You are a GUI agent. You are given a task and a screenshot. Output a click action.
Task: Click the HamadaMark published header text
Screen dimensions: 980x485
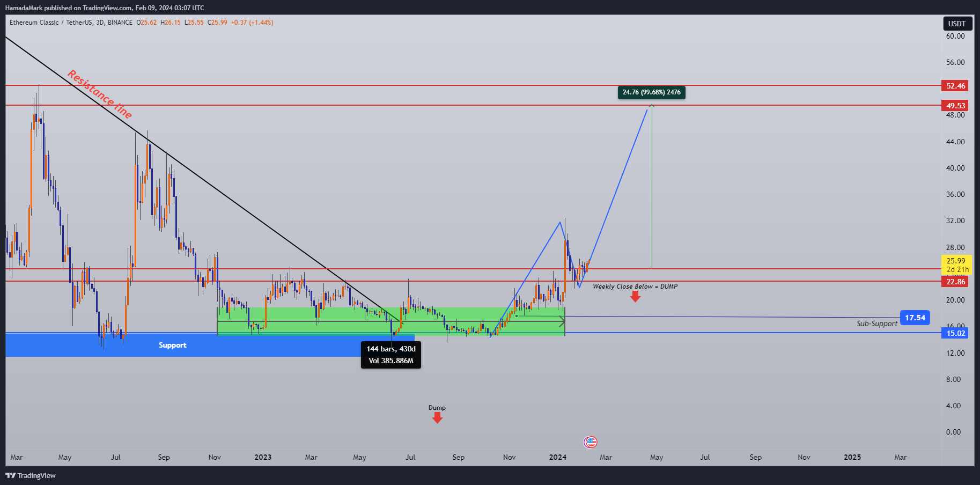[x=105, y=8]
